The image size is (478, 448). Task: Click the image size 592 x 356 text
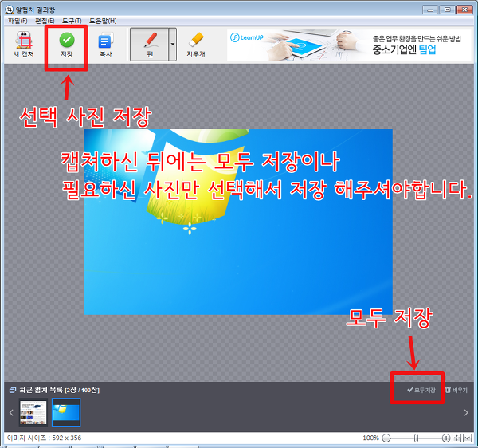tap(44, 438)
